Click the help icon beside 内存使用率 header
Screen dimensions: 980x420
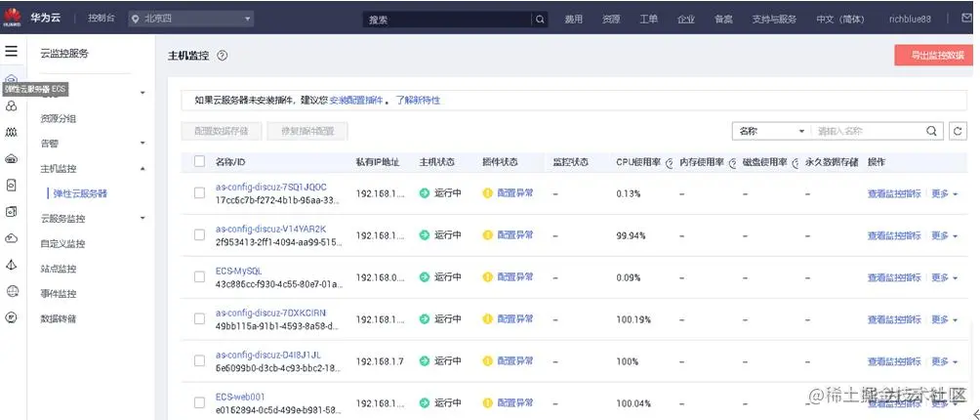point(732,163)
